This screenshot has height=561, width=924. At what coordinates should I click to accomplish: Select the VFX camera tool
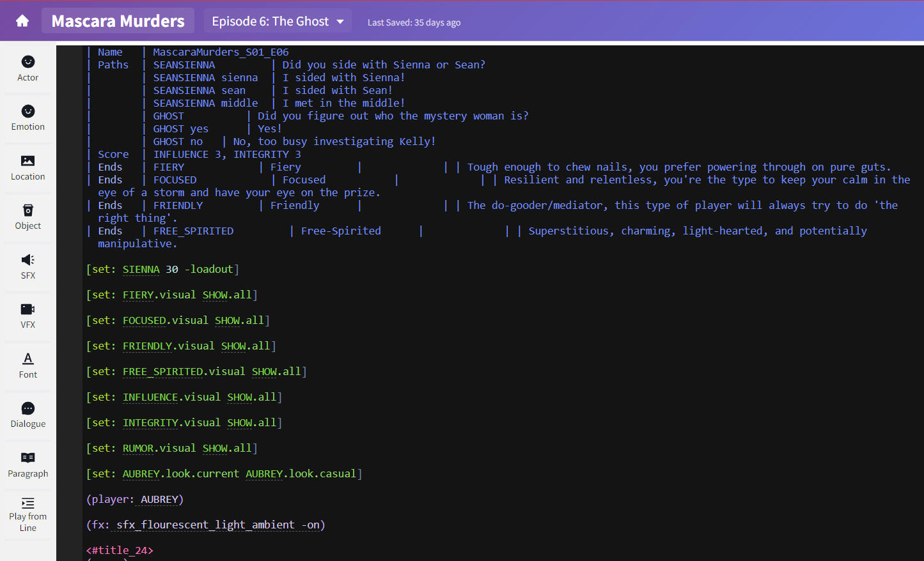28,316
